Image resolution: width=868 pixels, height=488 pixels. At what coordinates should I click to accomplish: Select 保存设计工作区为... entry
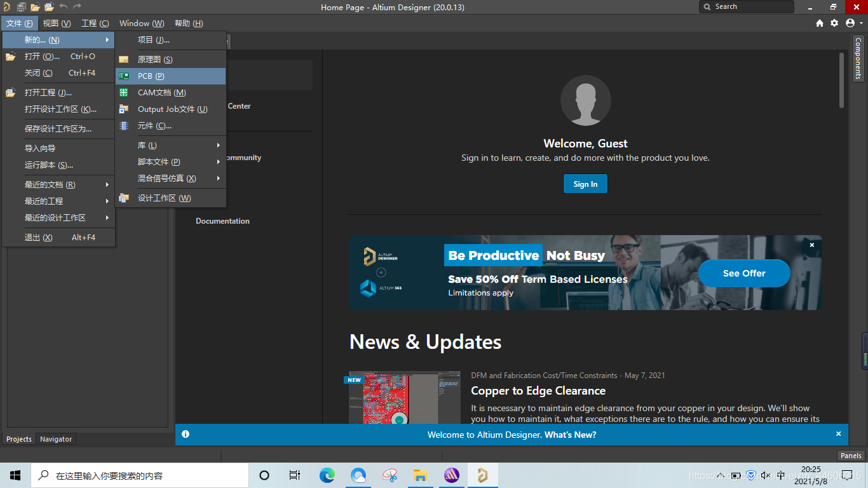point(58,129)
